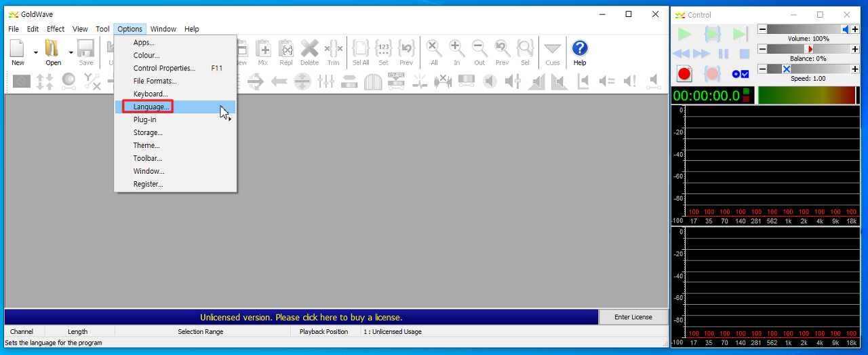Click the Enter License button
868x355 pixels.
(633, 317)
